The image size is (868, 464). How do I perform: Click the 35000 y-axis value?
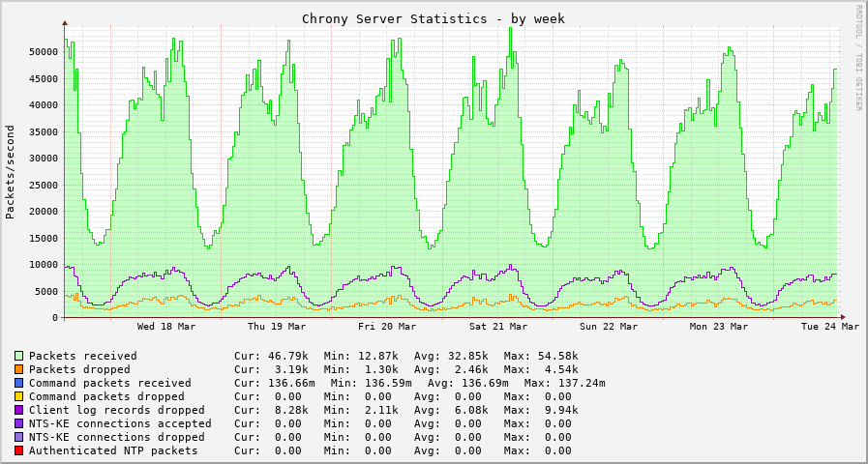[x=44, y=131]
